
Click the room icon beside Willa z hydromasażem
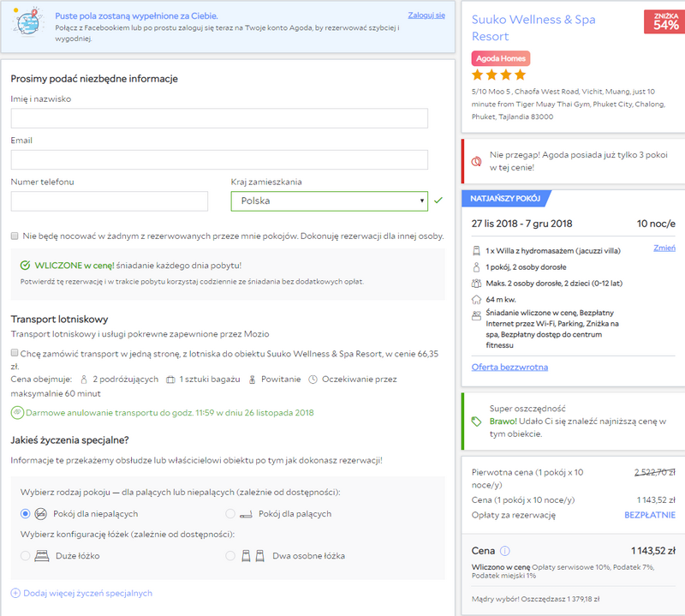pos(476,251)
